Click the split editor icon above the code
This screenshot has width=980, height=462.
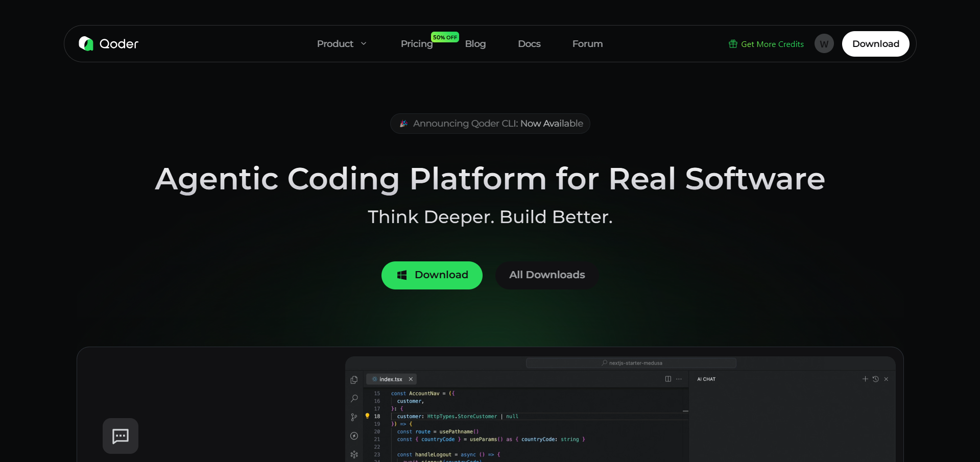point(668,379)
